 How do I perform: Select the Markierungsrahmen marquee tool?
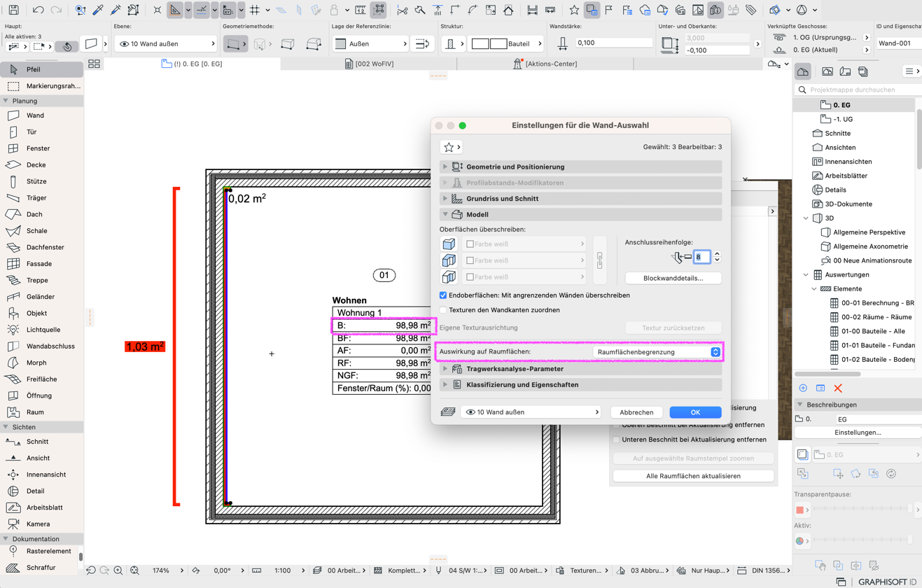[41, 86]
